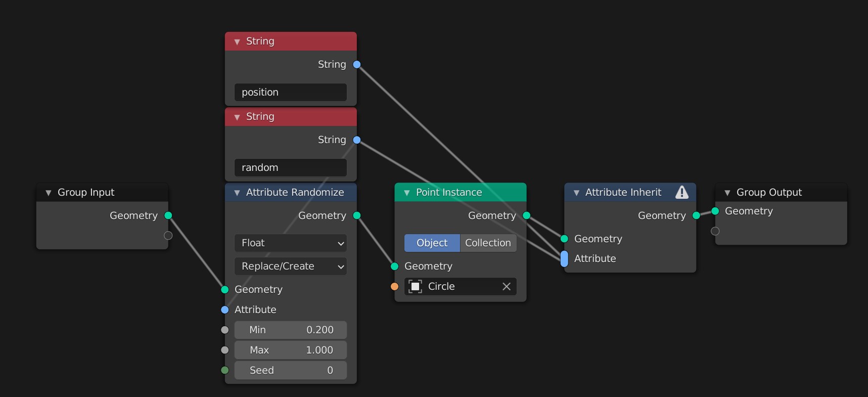The image size is (868, 397).
Task: Click the Min input socket on Attribute Randomize
Action: pos(225,330)
